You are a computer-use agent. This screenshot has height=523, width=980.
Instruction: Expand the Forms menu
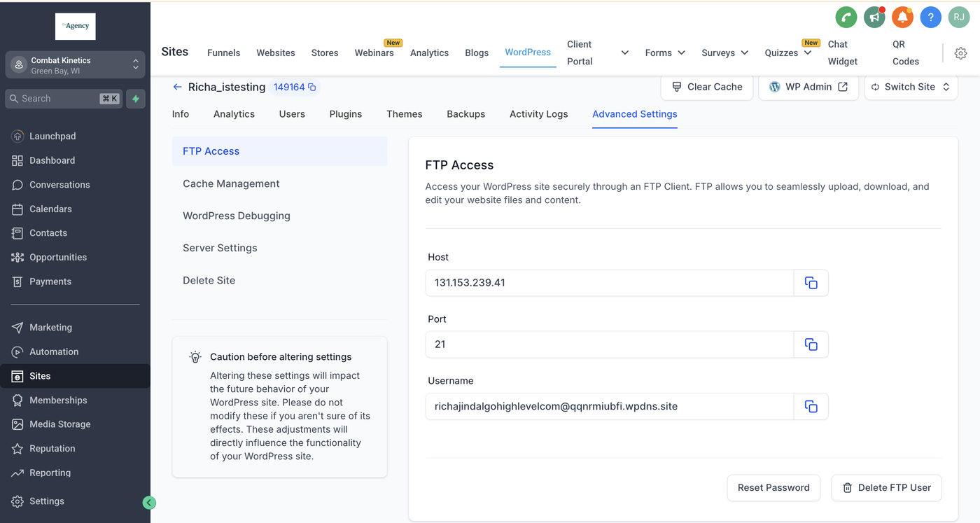click(x=665, y=53)
